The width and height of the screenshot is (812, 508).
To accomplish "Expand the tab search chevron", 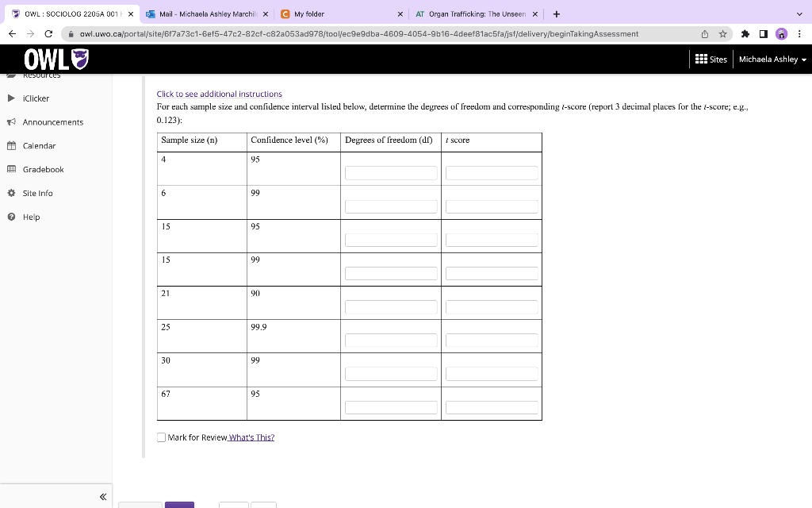I will pyautogui.click(x=799, y=14).
